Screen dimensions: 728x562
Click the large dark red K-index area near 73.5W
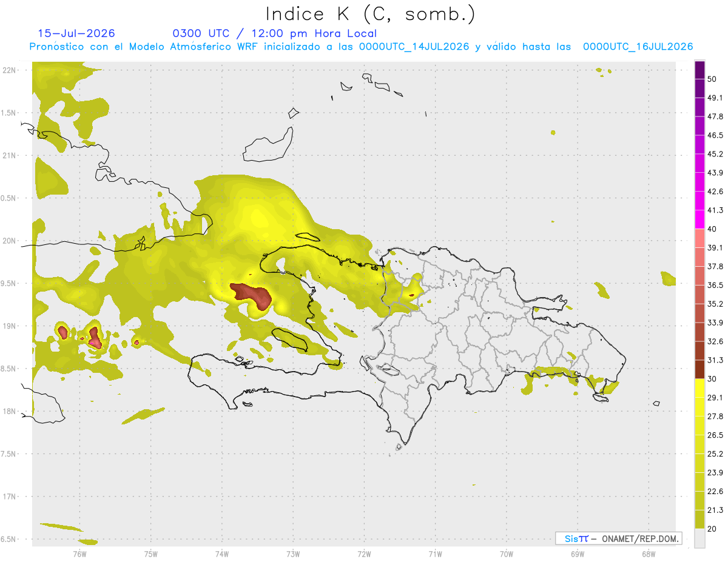pyautogui.click(x=252, y=295)
